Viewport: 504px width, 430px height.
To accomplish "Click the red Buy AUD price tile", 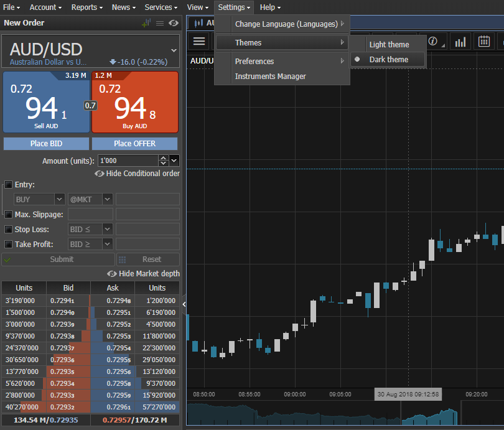I will point(135,101).
